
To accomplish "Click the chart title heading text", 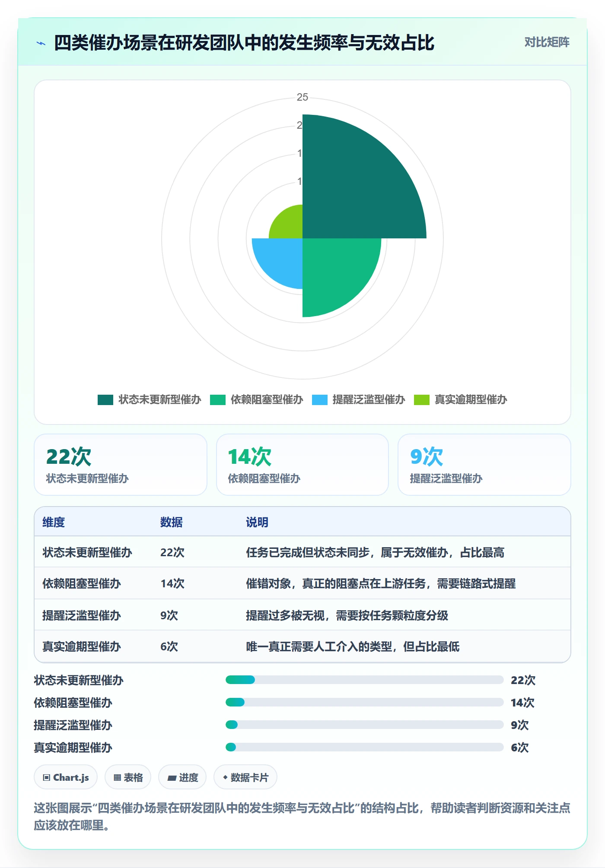I will [x=244, y=43].
